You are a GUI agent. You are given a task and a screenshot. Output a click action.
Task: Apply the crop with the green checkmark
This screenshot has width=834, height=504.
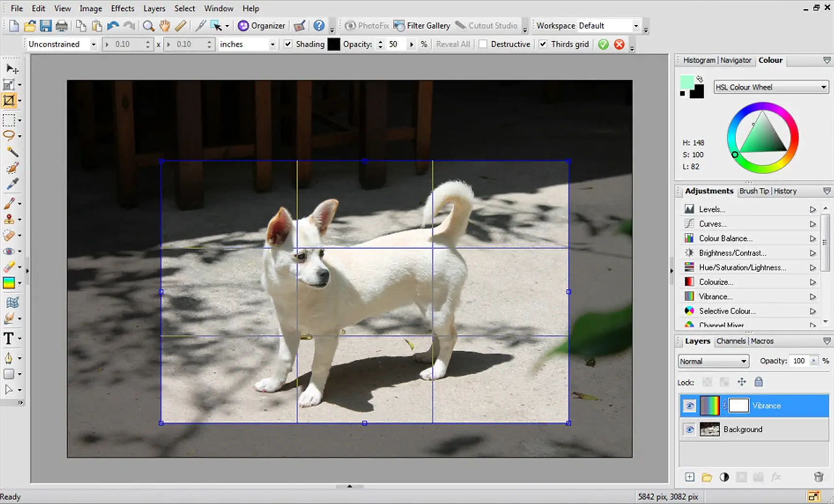(x=603, y=44)
